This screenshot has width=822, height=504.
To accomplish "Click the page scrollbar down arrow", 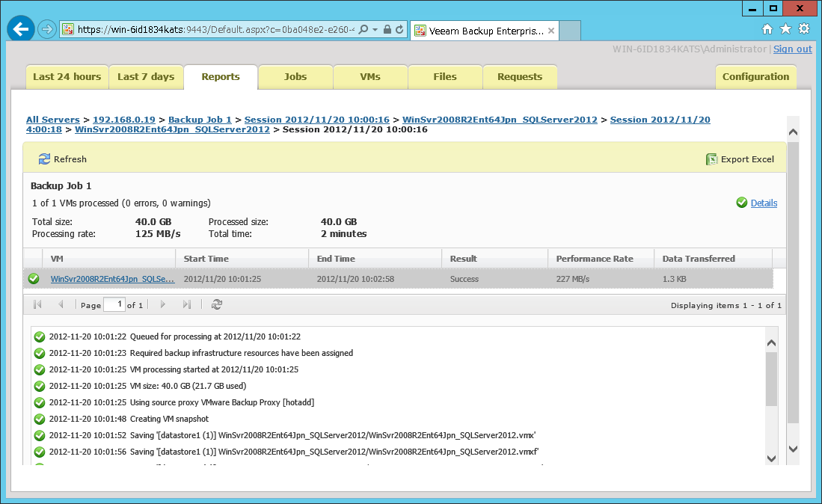I will coord(793,449).
